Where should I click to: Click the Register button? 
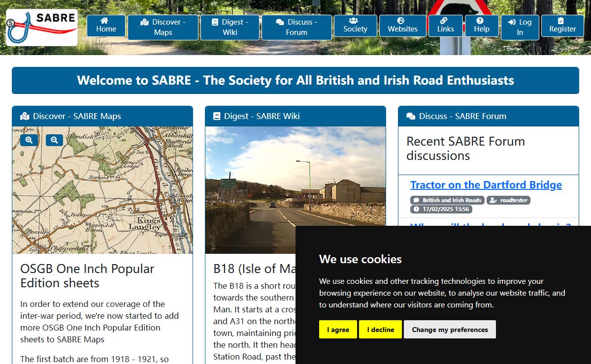(562, 26)
